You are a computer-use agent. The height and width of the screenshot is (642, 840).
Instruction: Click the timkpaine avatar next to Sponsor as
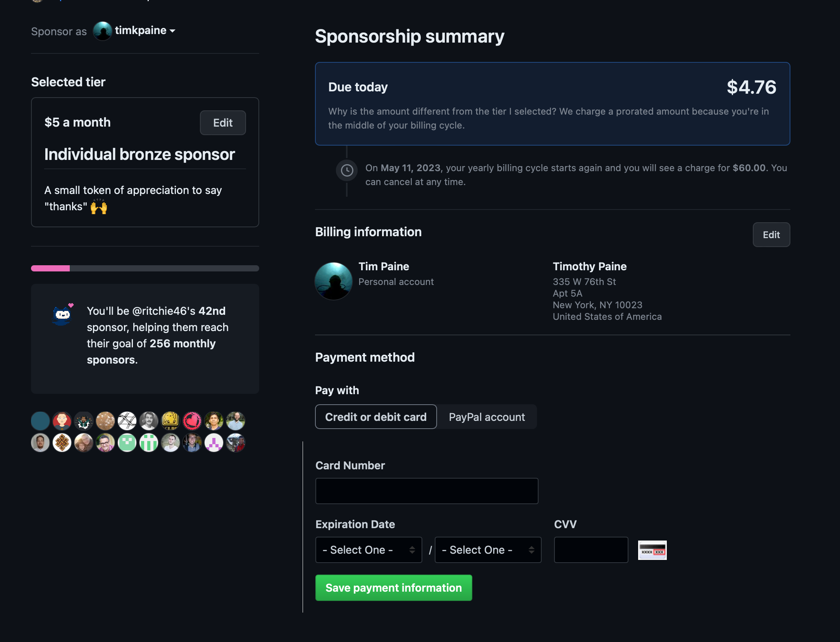pyautogui.click(x=102, y=31)
